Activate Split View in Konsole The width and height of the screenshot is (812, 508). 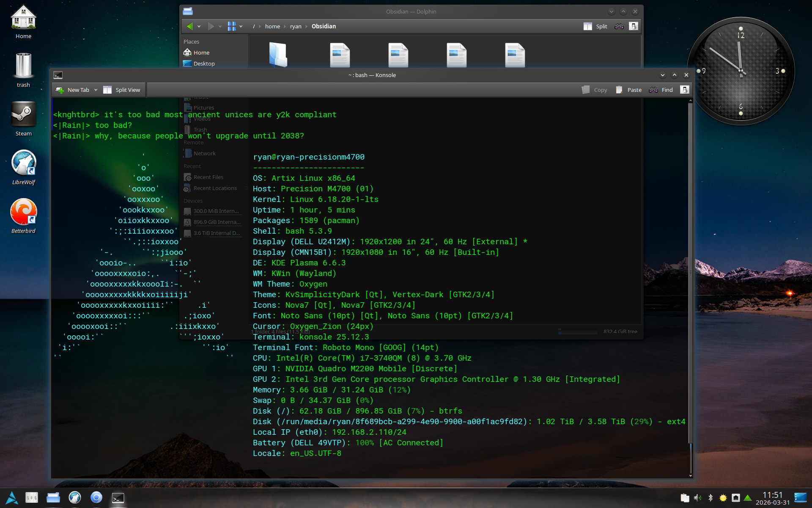click(122, 90)
